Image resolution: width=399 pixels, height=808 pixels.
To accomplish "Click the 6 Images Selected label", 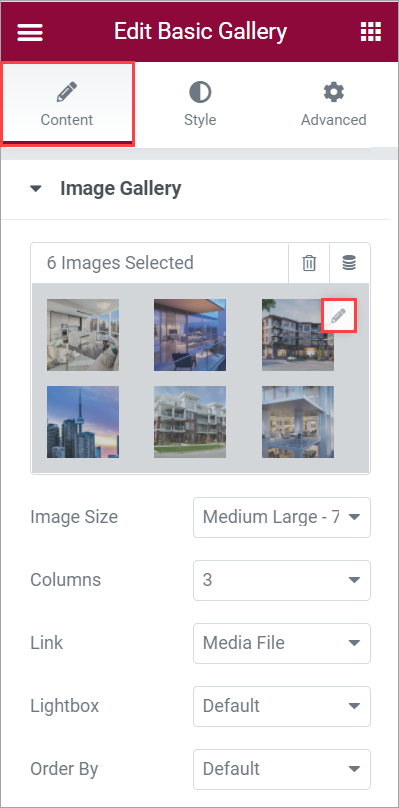I will [x=120, y=263].
